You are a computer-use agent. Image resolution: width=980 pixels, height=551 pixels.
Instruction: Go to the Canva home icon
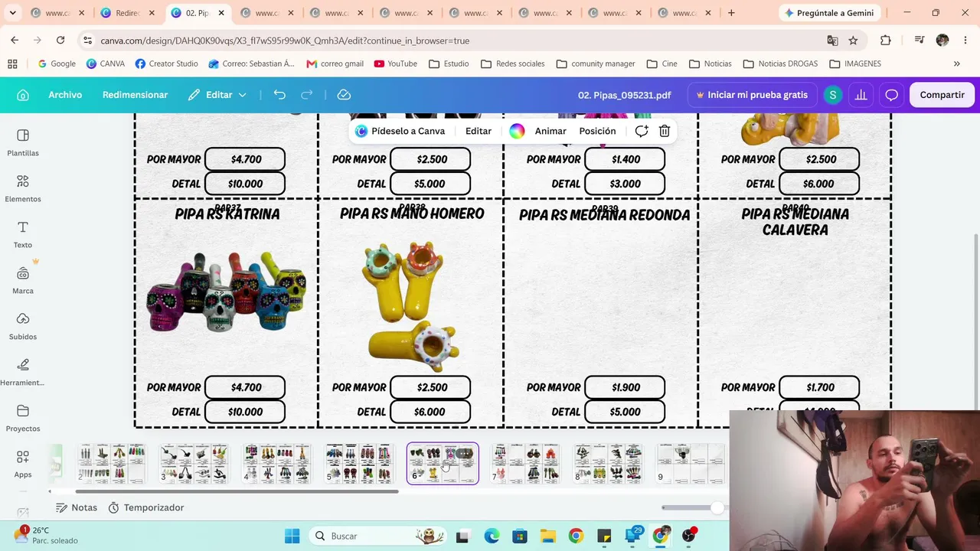(23, 95)
